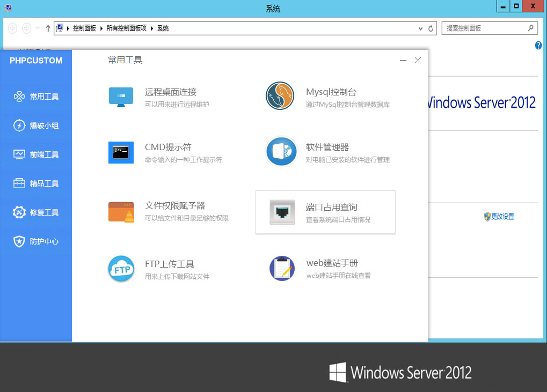Click description 通过MySql控制台管理数据库
The width and height of the screenshot is (547, 392).
[348, 105]
